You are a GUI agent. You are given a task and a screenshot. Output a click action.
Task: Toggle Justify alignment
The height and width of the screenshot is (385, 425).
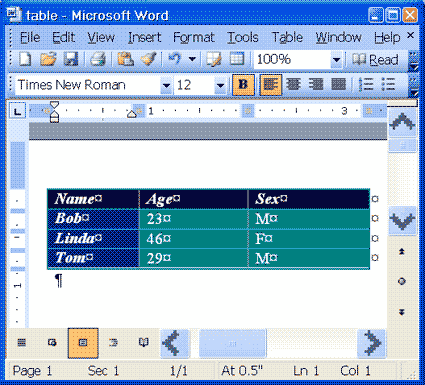pyautogui.click(x=338, y=85)
